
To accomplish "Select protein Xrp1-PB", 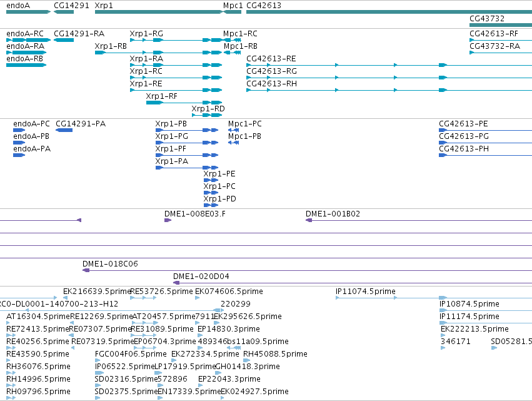I will (x=187, y=130).
